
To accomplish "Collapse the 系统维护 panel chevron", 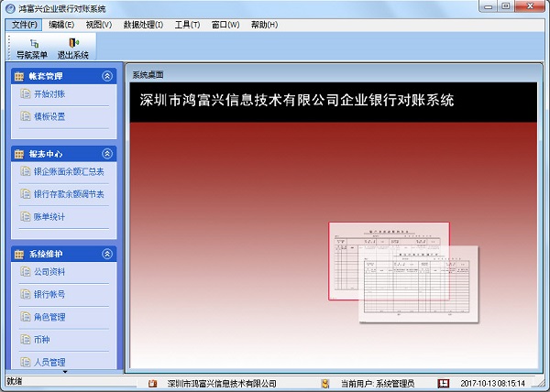I will click(x=107, y=254).
